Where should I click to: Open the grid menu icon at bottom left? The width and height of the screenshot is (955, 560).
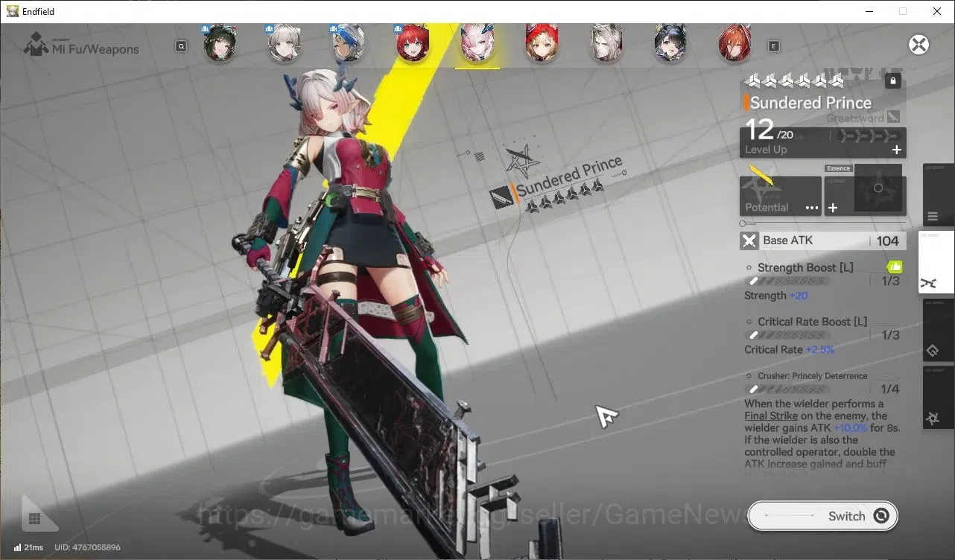pos(34,518)
